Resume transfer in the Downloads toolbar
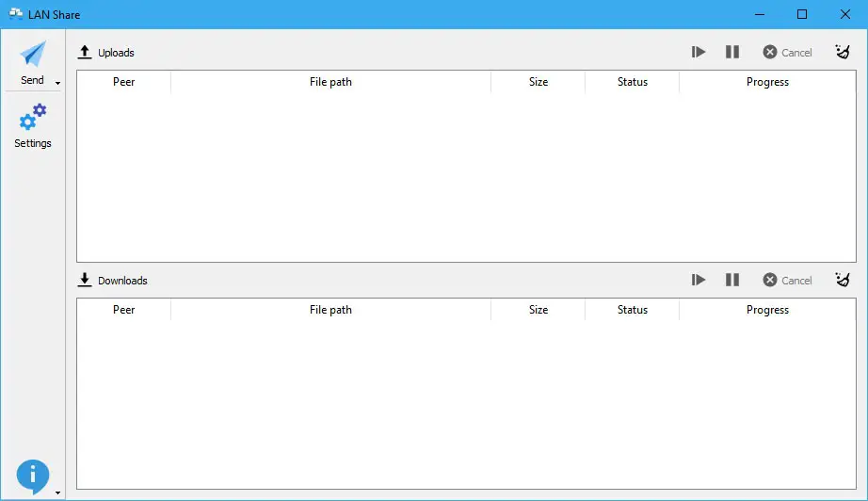Image resolution: width=868 pixels, height=501 pixels. click(x=698, y=280)
